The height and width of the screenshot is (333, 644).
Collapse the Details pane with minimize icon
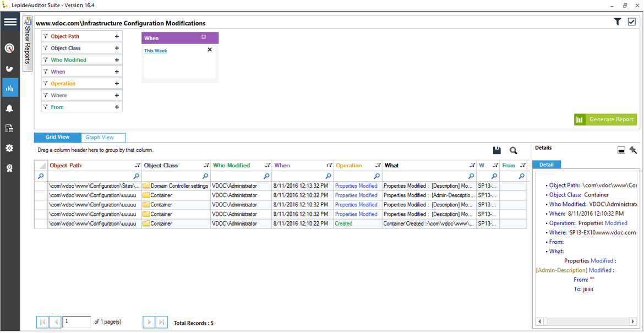(621, 151)
